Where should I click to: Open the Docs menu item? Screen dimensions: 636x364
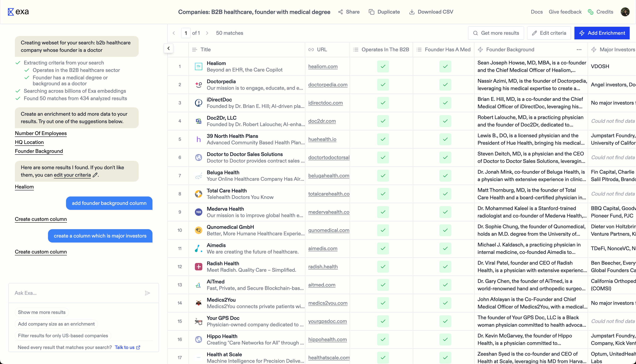point(537,12)
